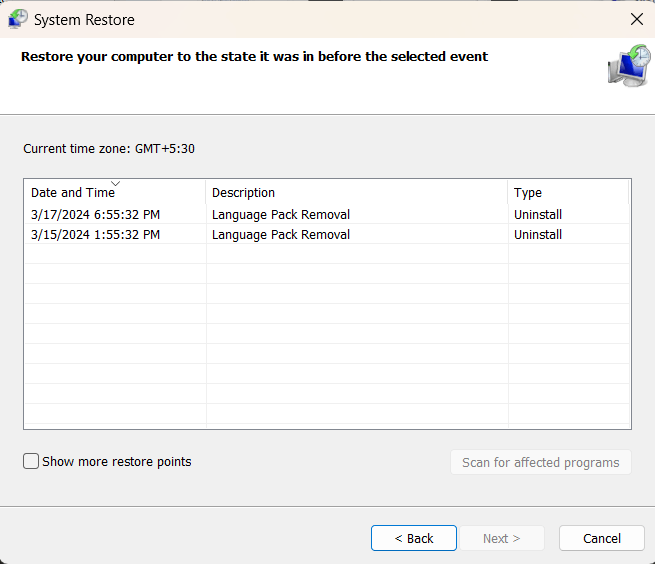Click the System Restore title bar icon
This screenshot has height=564, width=655.
tap(17, 19)
